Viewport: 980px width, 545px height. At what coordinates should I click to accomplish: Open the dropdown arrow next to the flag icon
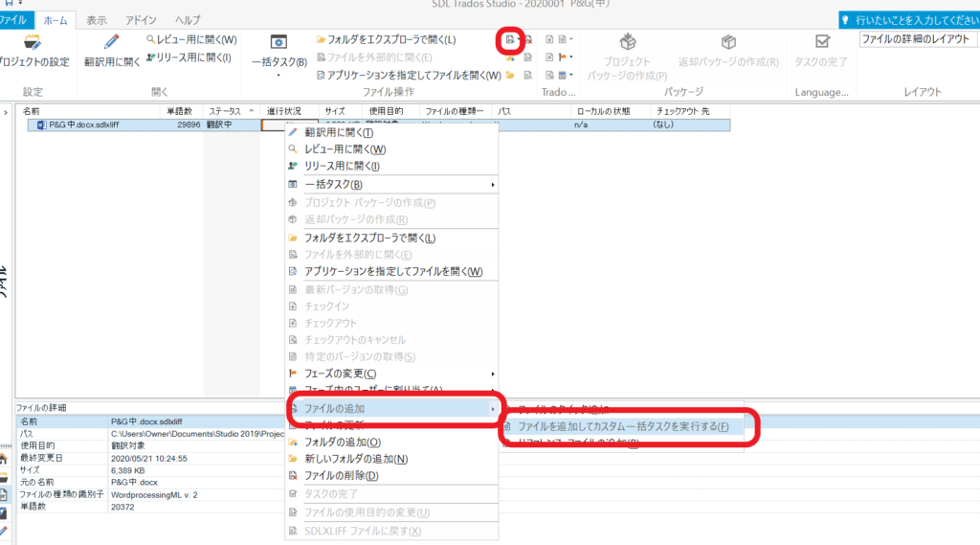571,57
